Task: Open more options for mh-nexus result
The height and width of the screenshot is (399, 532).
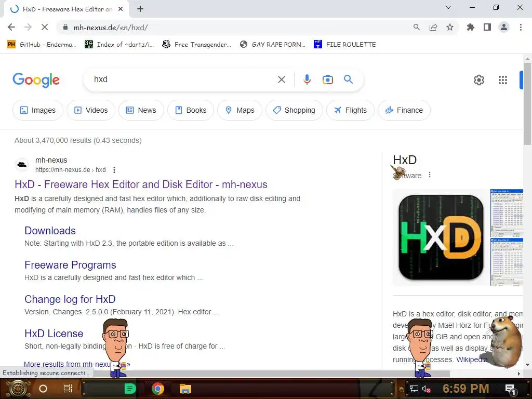Action: [114, 170]
